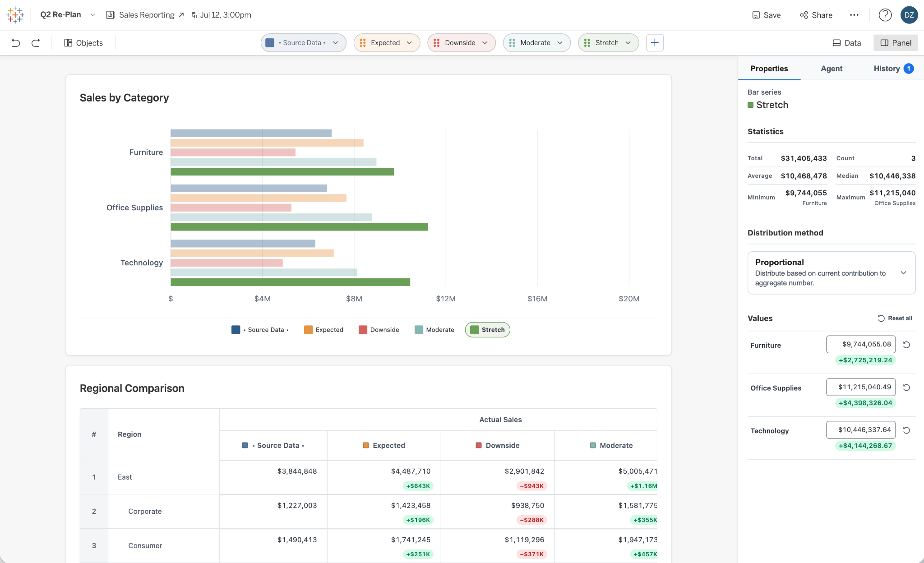Click the undo arrow icon

[16, 43]
